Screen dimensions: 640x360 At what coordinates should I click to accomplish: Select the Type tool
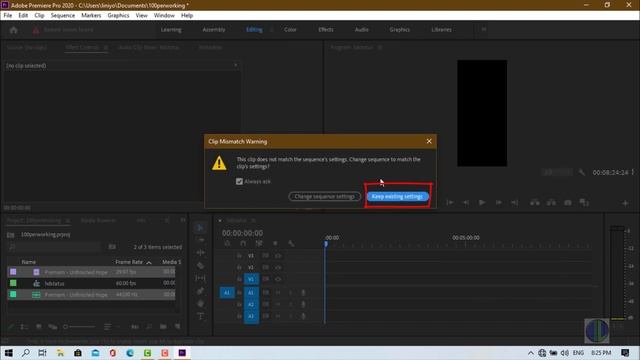(x=200, y=316)
